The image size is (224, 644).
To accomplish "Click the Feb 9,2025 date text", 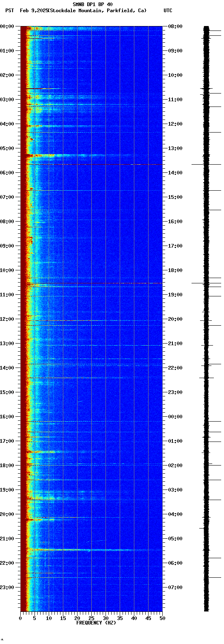I will tap(34, 11).
